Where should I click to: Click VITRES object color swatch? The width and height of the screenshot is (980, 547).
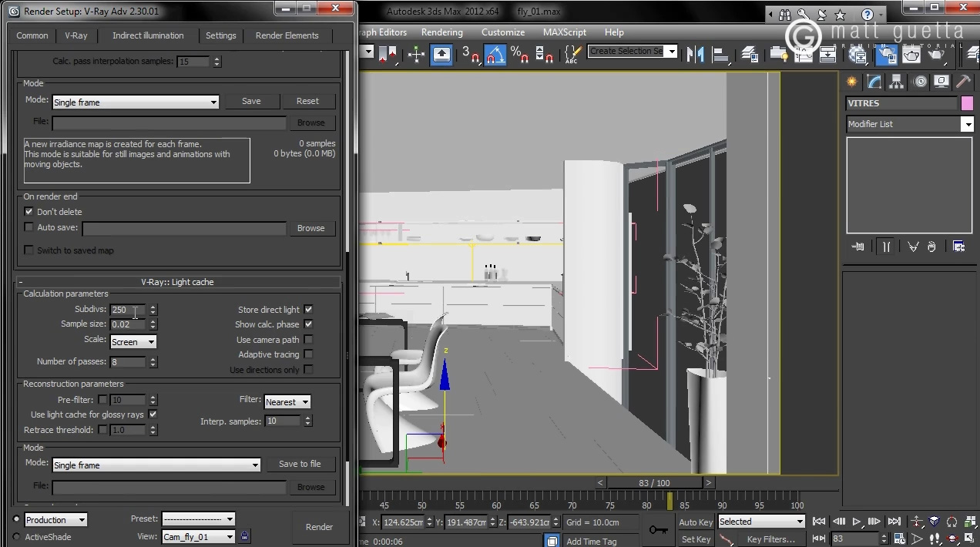[967, 103]
